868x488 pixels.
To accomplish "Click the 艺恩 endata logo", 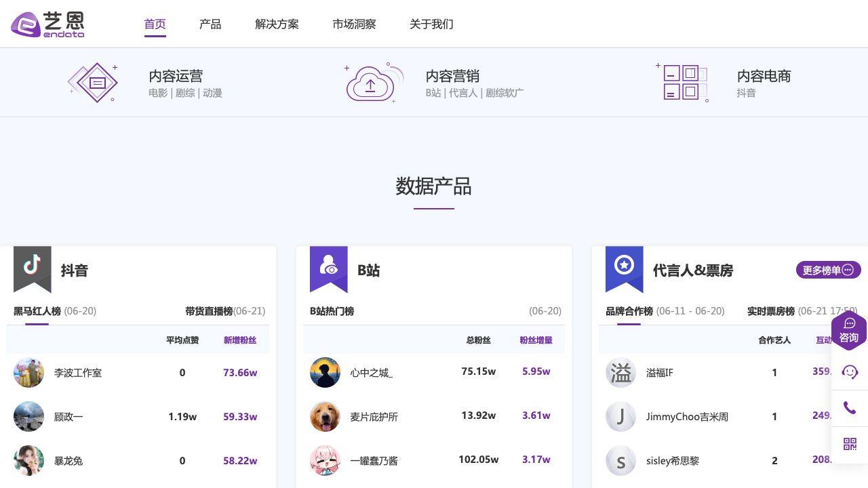I will (x=47, y=24).
